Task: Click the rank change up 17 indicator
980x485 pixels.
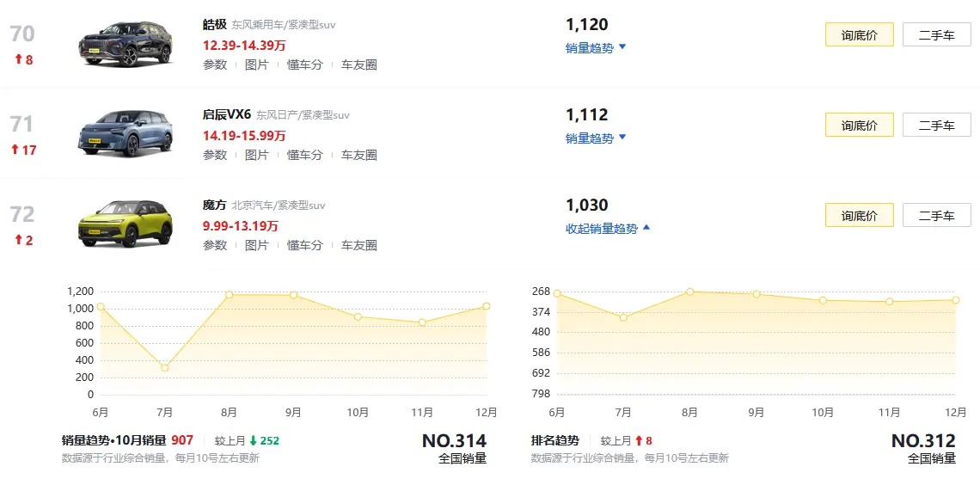Action: coord(24,150)
